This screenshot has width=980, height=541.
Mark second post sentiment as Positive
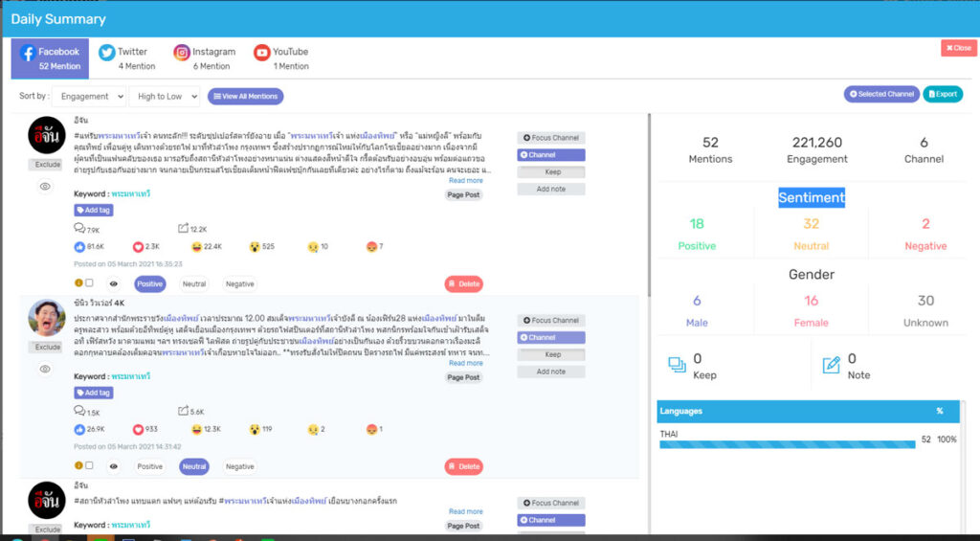tap(150, 466)
